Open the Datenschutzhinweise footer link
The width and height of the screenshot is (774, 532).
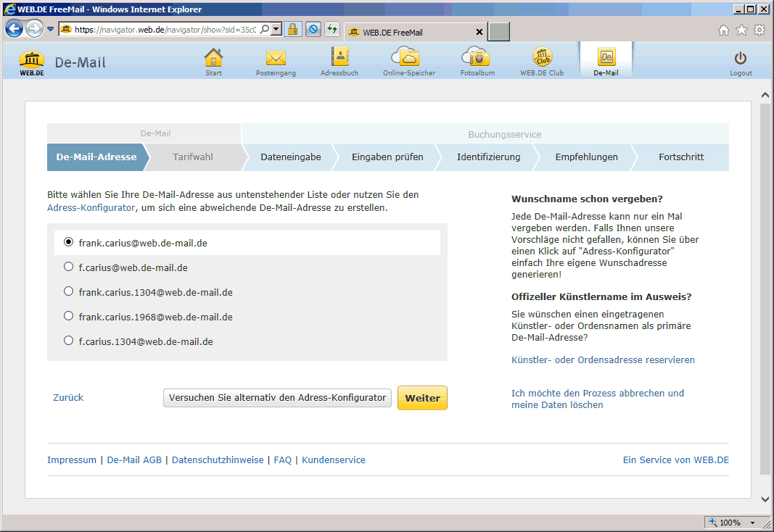pyautogui.click(x=218, y=460)
